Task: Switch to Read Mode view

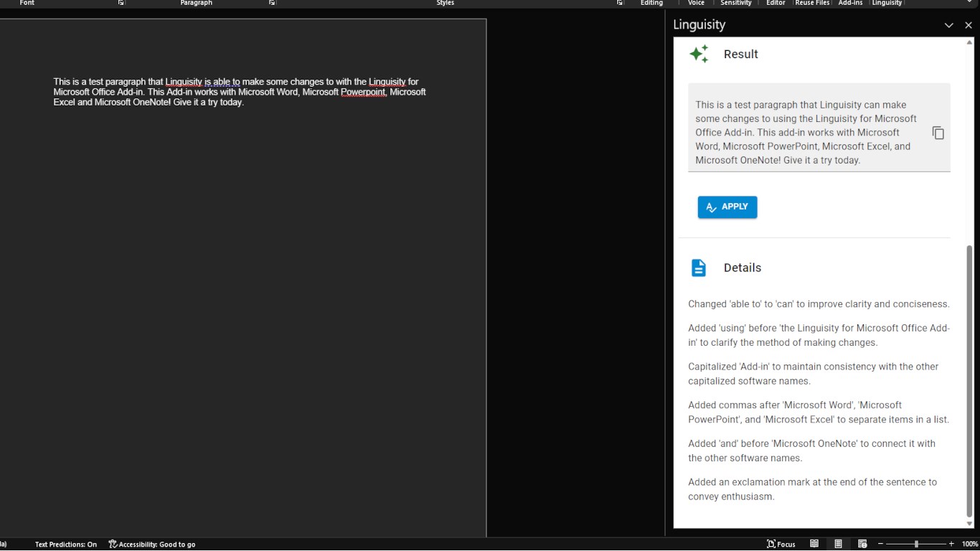Action: 814,544
